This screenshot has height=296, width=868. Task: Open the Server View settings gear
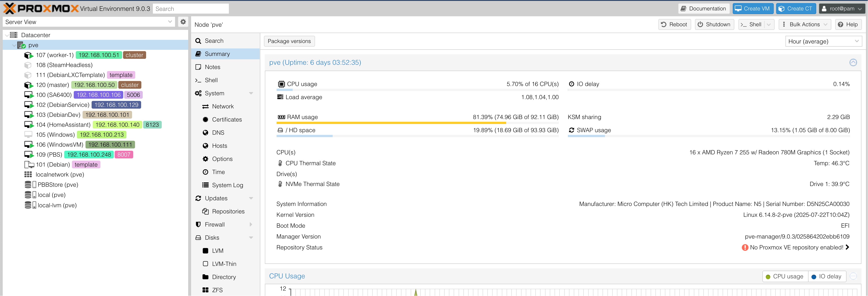[x=183, y=22]
